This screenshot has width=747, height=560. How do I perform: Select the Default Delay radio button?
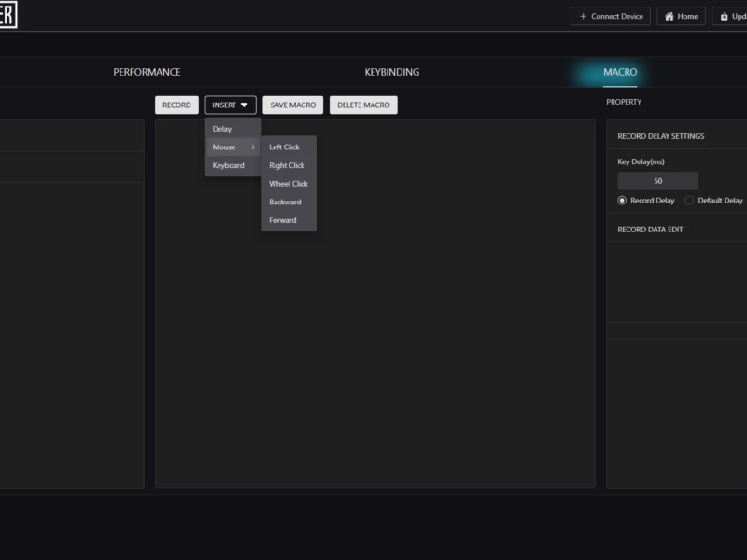[x=689, y=201]
